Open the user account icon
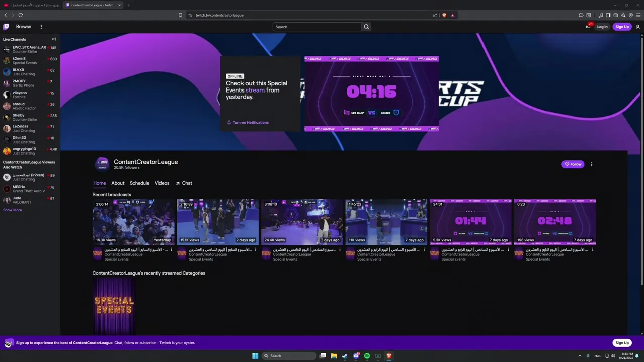Viewport: 644px width, 362px height. pyautogui.click(x=637, y=27)
